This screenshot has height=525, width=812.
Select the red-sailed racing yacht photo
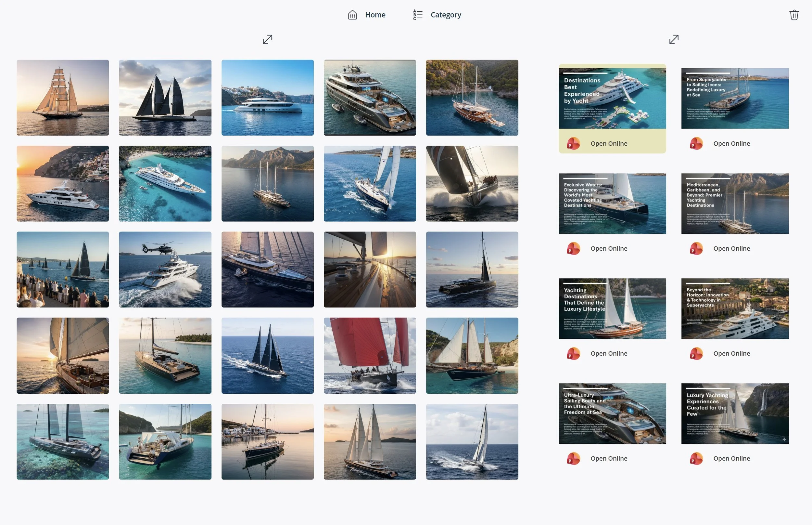pyautogui.click(x=370, y=356)
